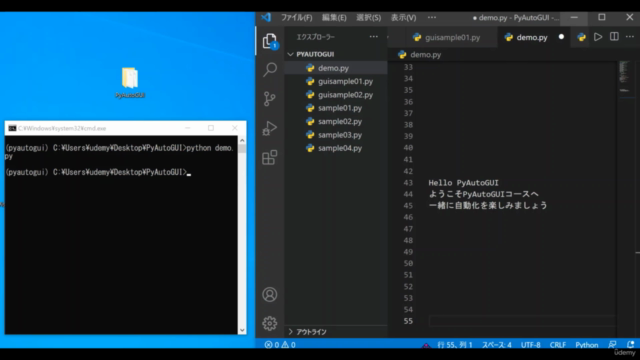640x360 pixels.
Task: Click the feedback icon in status bar
Action: [612, 344]
